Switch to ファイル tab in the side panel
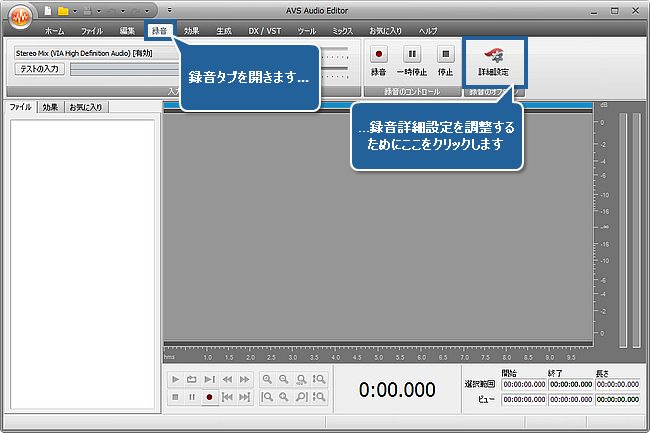This screenshot has height=433, width=650. coord(21,107)
